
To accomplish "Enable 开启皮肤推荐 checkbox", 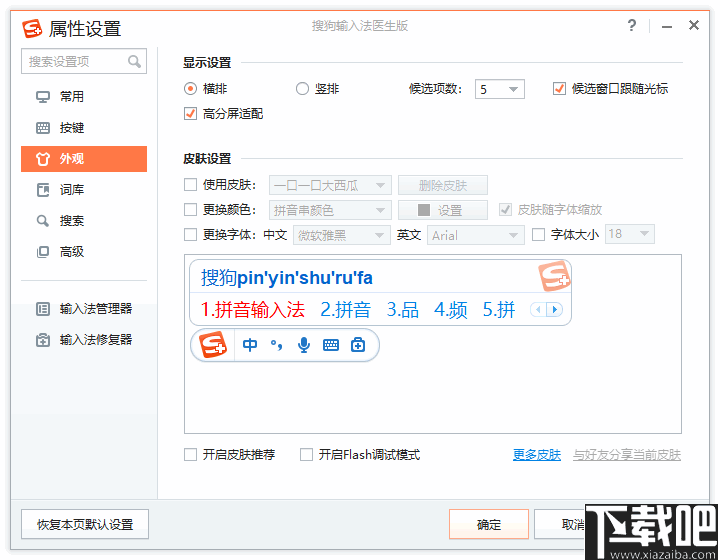I will click(x=190, y=455).
